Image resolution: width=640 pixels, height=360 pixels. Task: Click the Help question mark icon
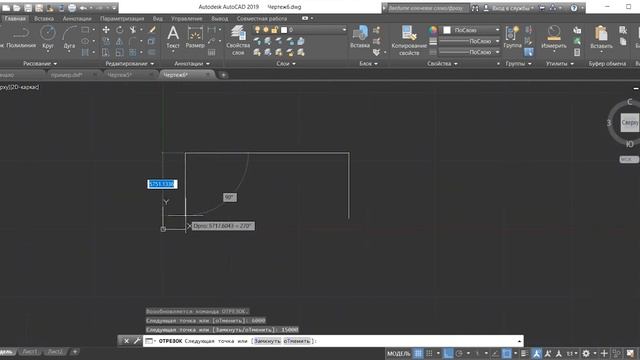[x=574, y=8]
